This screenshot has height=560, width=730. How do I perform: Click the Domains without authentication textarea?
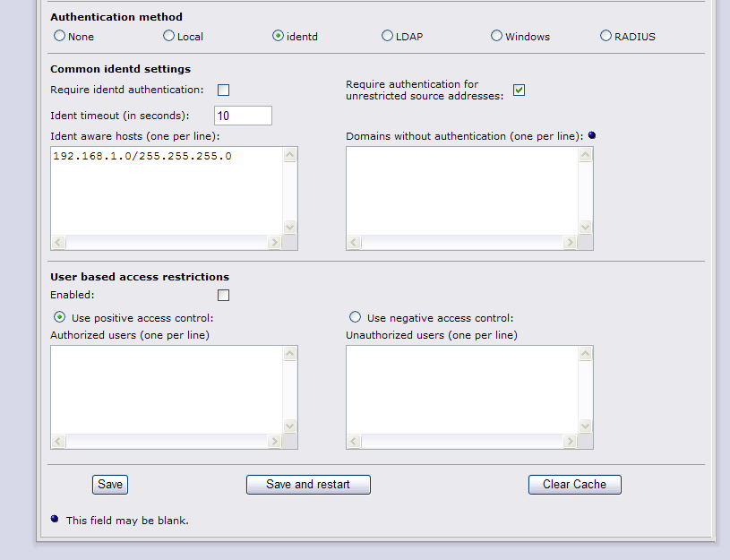click(x=462, y=191)
